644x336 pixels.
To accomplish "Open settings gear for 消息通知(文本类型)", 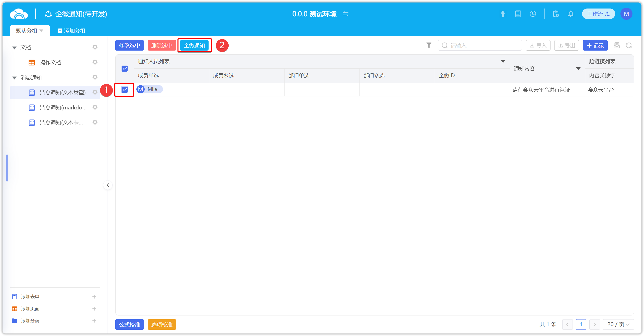I will click(95, 92).
